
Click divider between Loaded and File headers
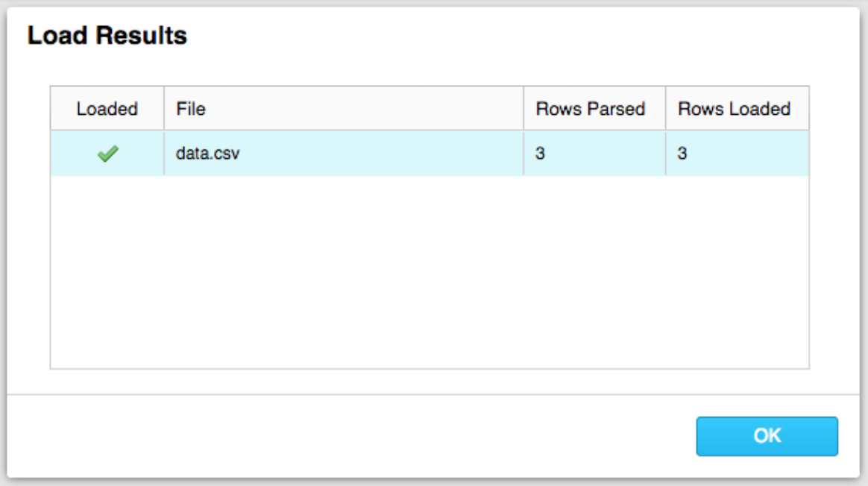point(164,109)
